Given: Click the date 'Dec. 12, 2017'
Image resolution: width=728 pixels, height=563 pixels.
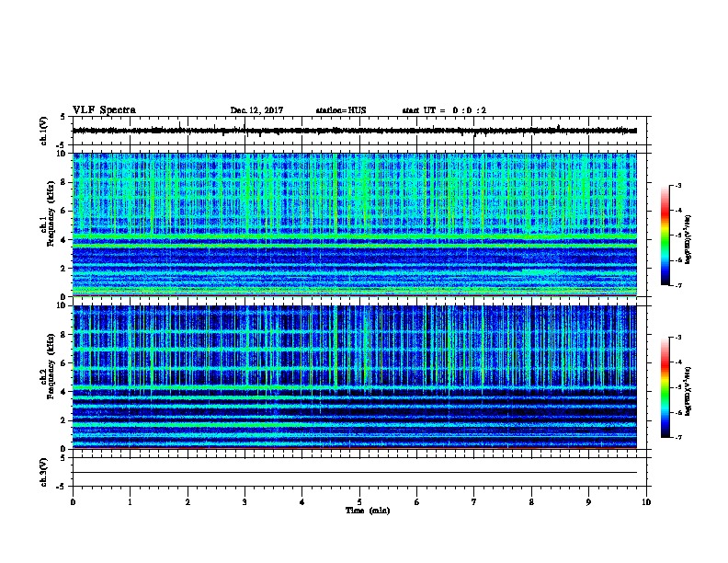Looking at the screenshot, I should coord(256,110).
